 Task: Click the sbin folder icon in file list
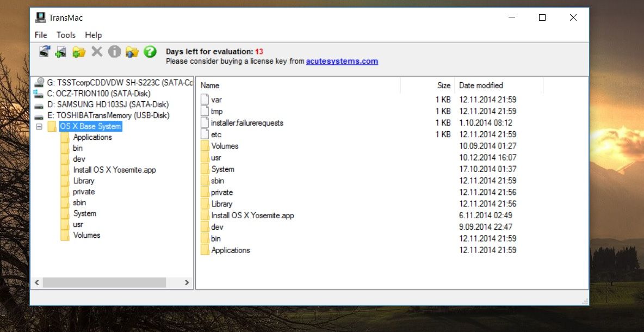tap(205, 181)
